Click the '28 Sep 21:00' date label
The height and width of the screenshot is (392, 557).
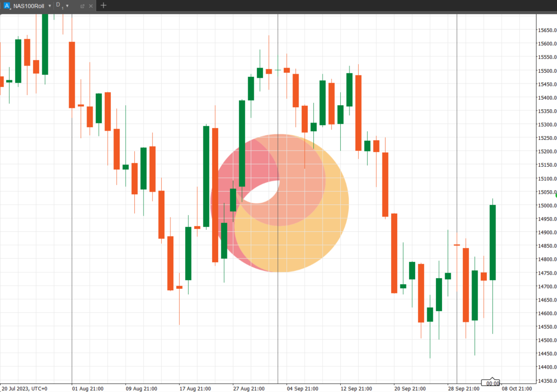(463, 388)
